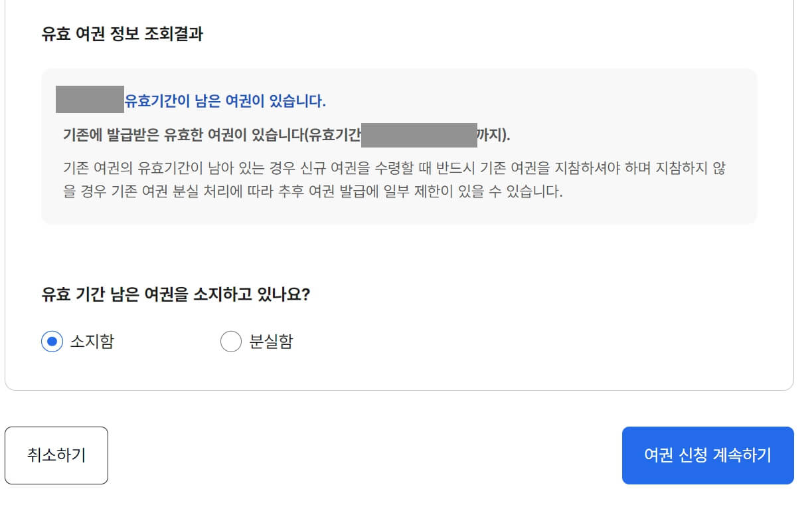The height and width of the screenshot is (507, 812).
Task: Click inside the white content panel
Action: (x=400, y=253)
